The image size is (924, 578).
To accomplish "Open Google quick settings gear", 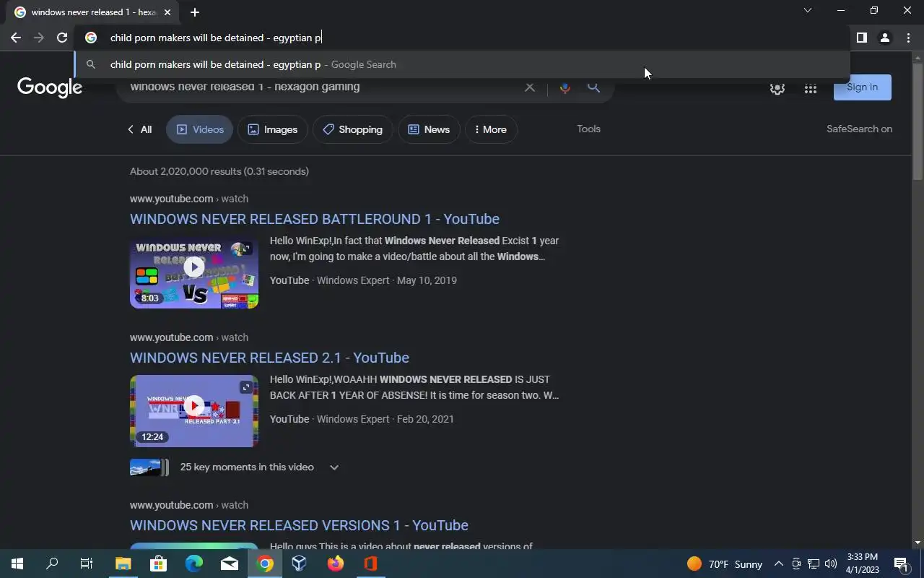I will coord(777,88).
